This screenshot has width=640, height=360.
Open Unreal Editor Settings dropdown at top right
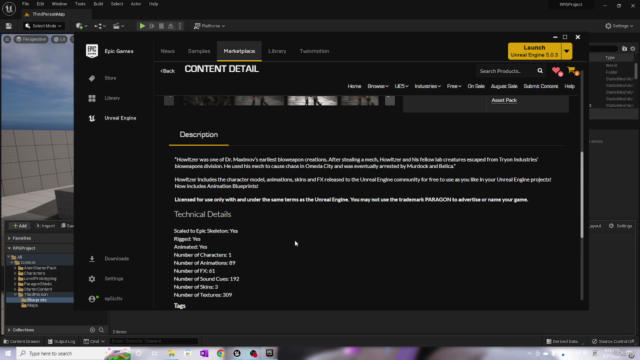(619, 26)
